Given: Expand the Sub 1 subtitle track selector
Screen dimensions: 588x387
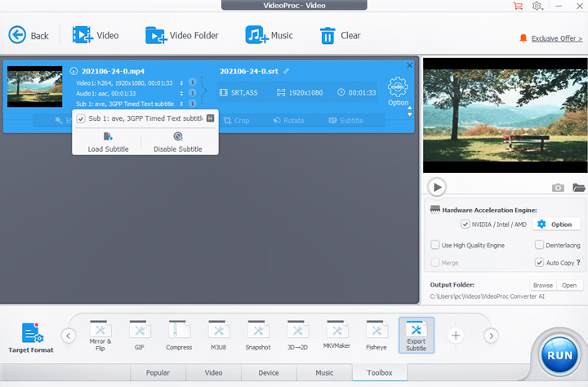Looking at the screenshot, I should coord(181,104).
